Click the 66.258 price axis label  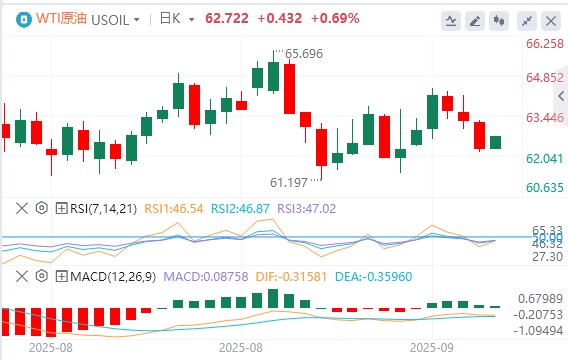point(545,44)
